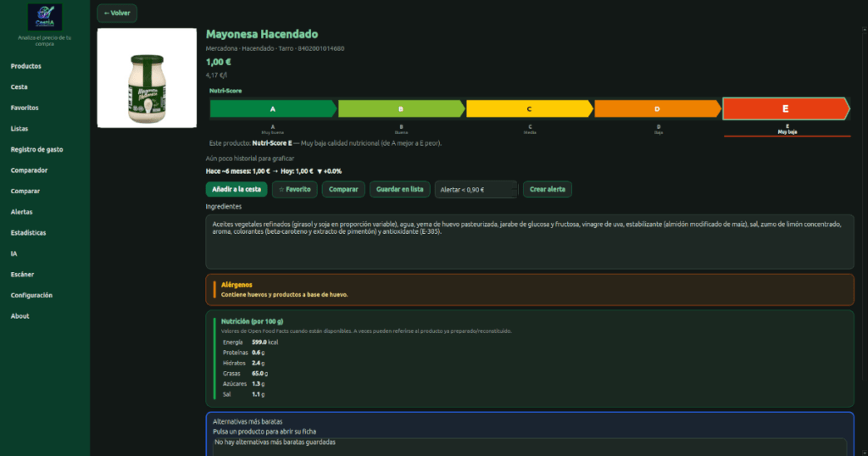This screenshot has width=868, height=456.
Task: Select Nutri-Score A green segment
Action: click(273, 109)
